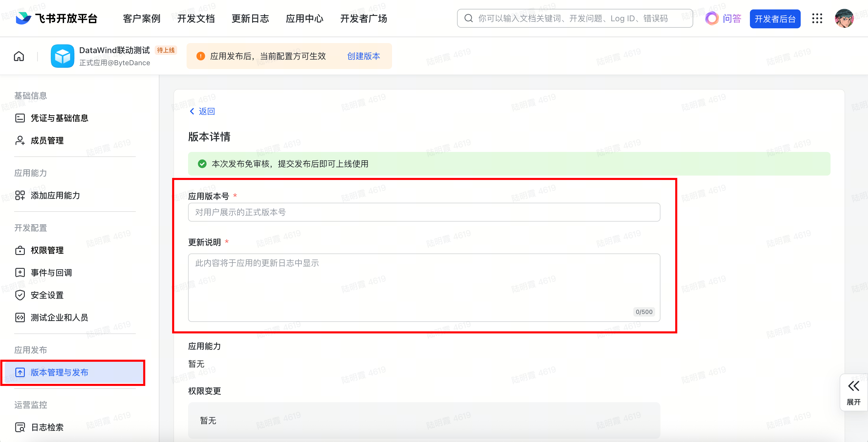The width and height of the screenshot is (868, 442).
Task: Go to 成员管理 in the sidebar
Action: [x=47, y=140]
